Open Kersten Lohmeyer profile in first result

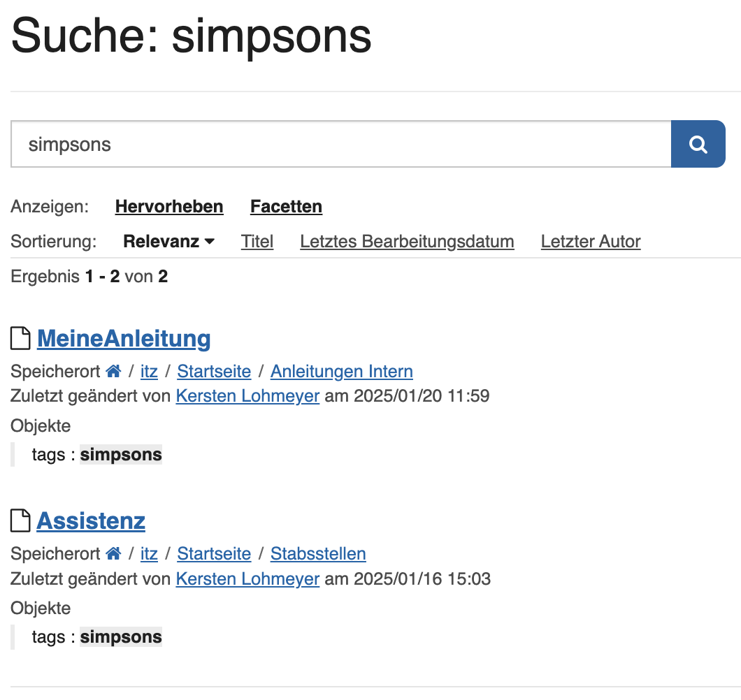(247, 396)
